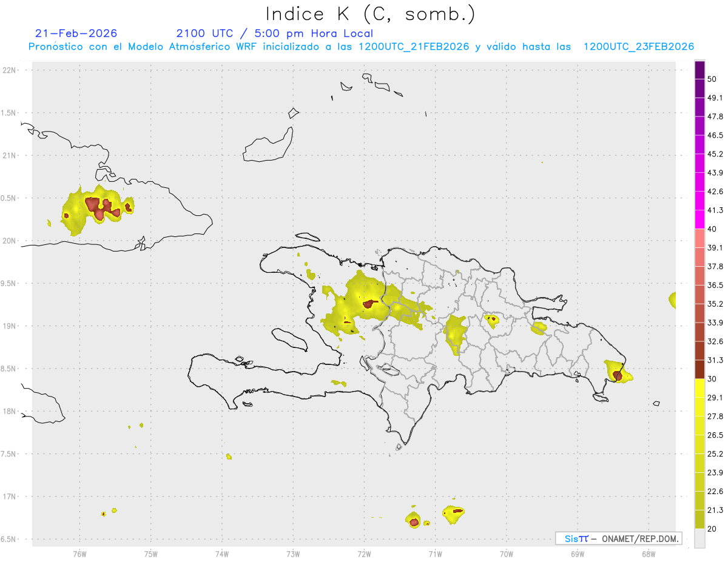
Task: Click the "75W" longitude label
Action: (x=151, y=554)
